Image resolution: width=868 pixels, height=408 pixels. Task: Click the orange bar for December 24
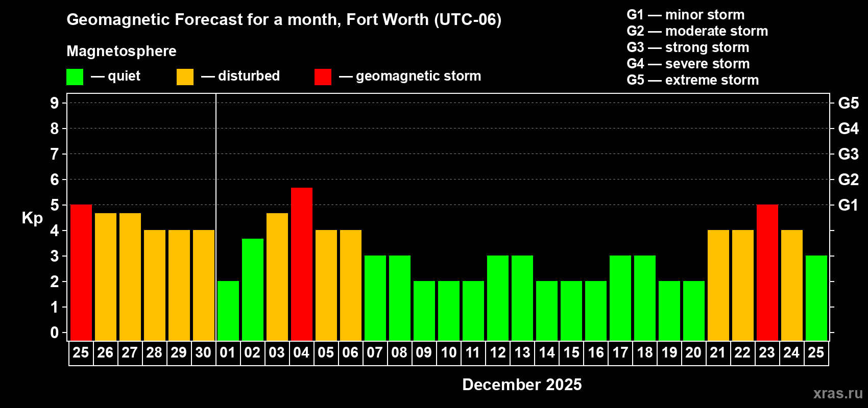(792, 286)
